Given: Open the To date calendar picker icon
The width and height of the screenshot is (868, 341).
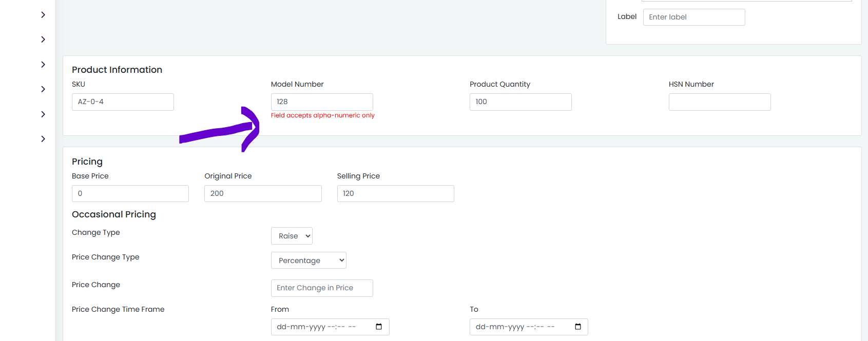Looking at the screenshot, I should tap(578, 327).
